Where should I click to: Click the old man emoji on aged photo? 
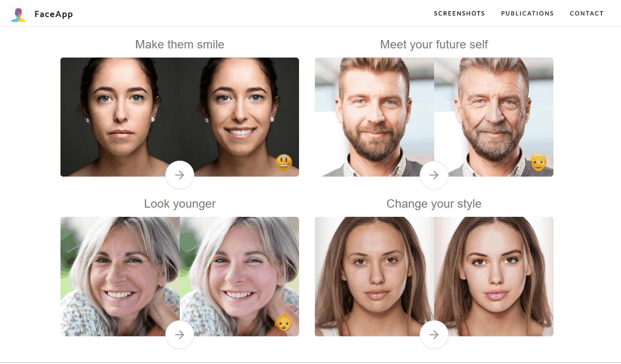tap(538, 163)
